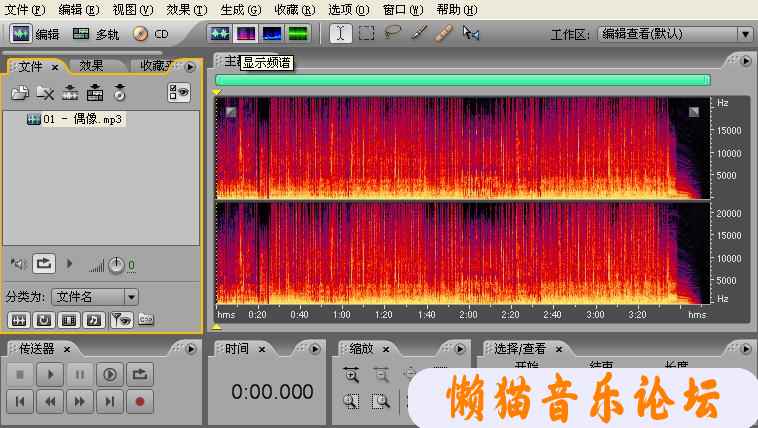Start recording with the red button

point(140,401)
